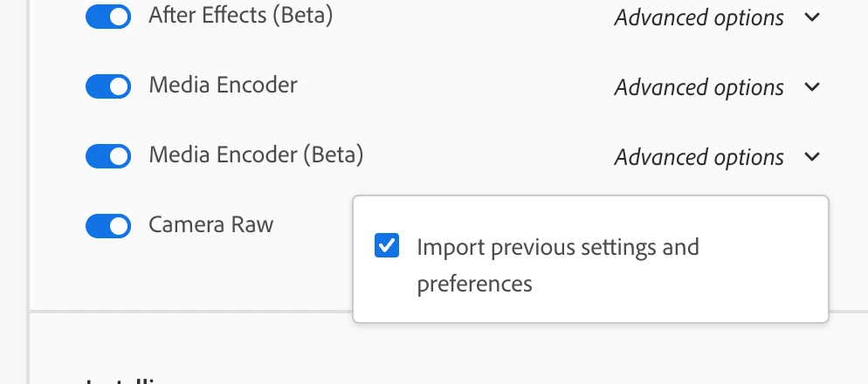Click Advanced options text for Media Encoder (Beta)
This screenshot has height=384, width=868.
(x=699, y=157)
